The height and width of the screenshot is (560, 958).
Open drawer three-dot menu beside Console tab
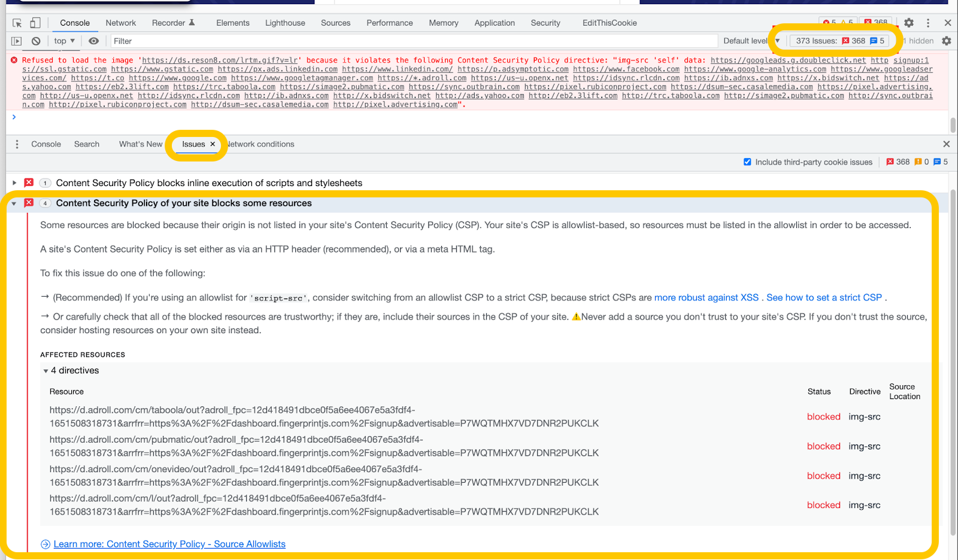pyautogui.click(x=17, y=144)
